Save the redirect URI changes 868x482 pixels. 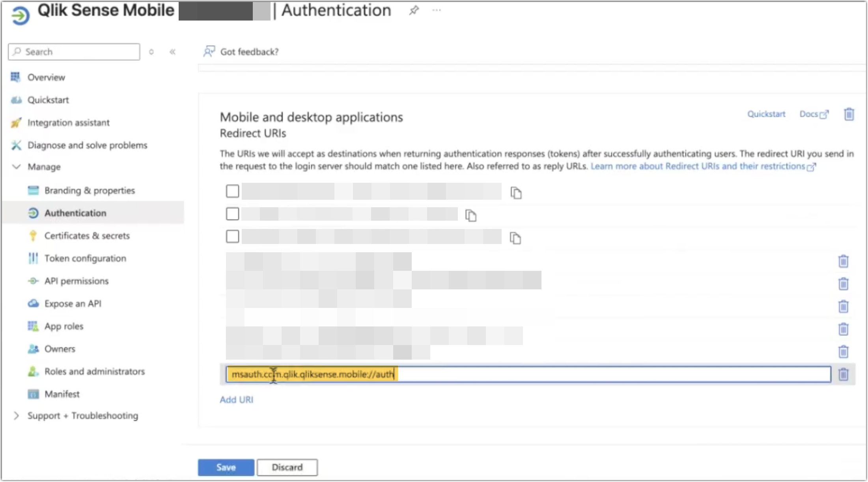(226, 467)
